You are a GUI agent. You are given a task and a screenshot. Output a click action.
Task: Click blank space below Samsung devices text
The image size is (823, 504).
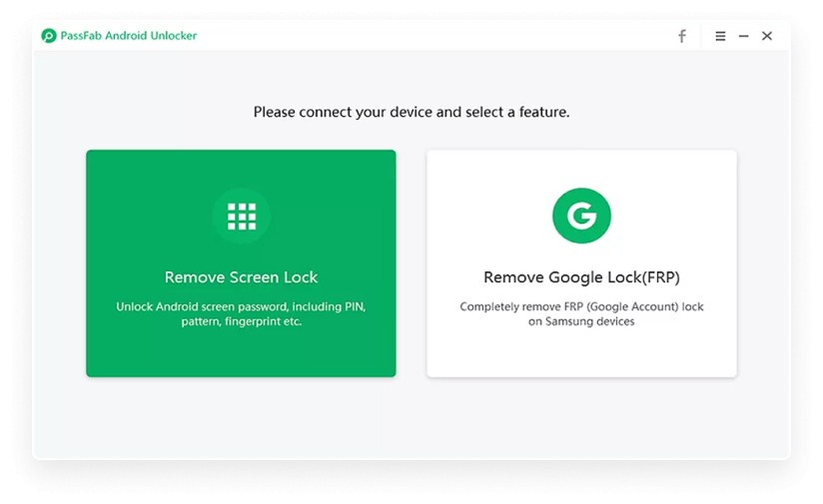[581, 352]
